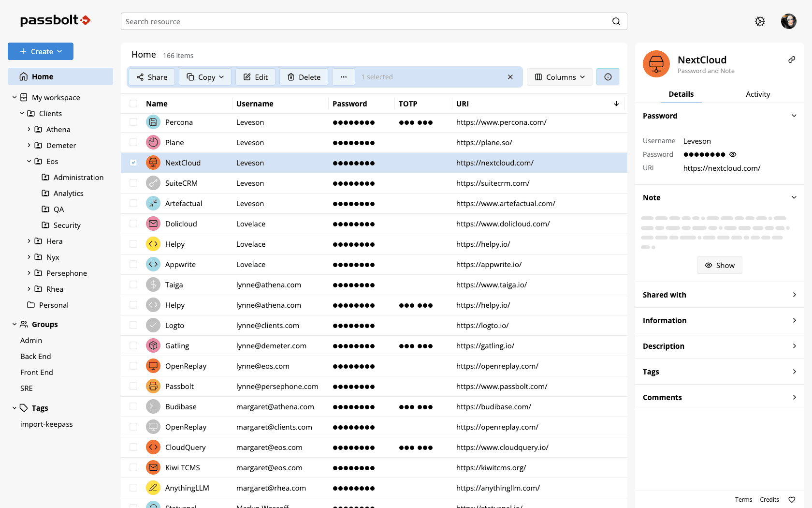The width and height of the screenshot is (812, 508).
Task: Check the select-all checkbox in the table header
Action: pos(133,103)
